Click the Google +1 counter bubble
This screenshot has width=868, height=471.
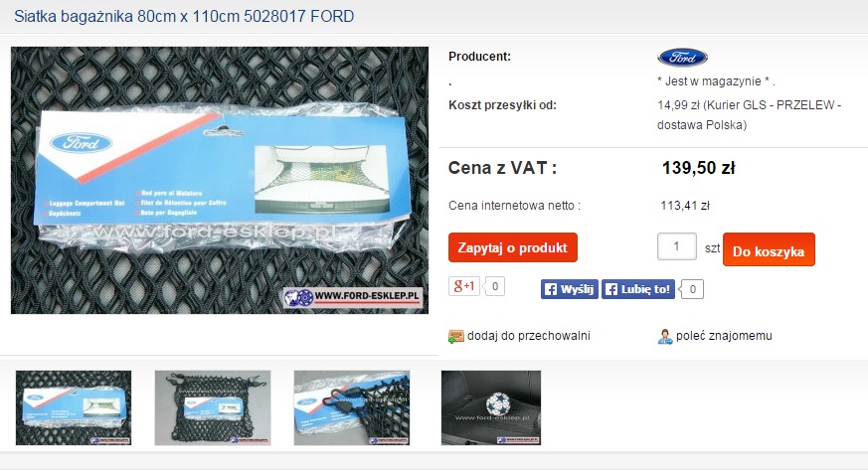pos(494,286)
